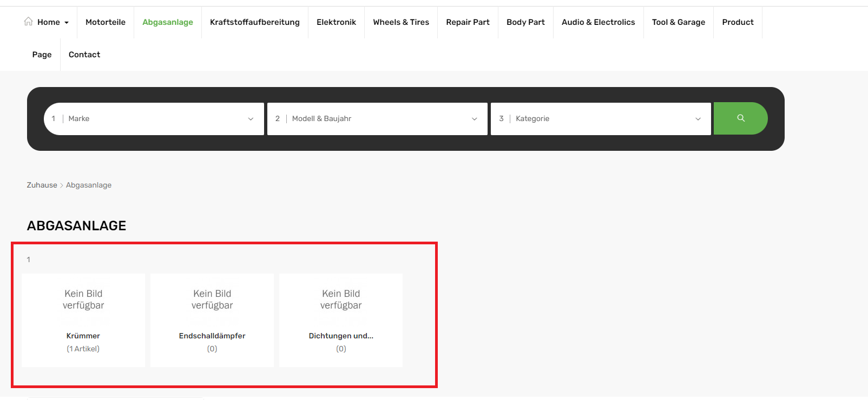
Task: Open Audio & Electrolics menu item
Action: [599, 22]
